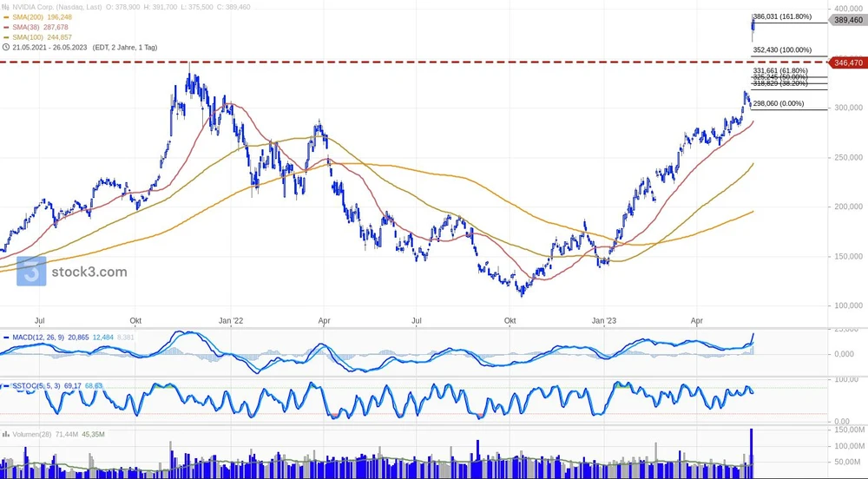Click the clock icon next to date range
868x479 pixels.
click(x=6, y=47)
